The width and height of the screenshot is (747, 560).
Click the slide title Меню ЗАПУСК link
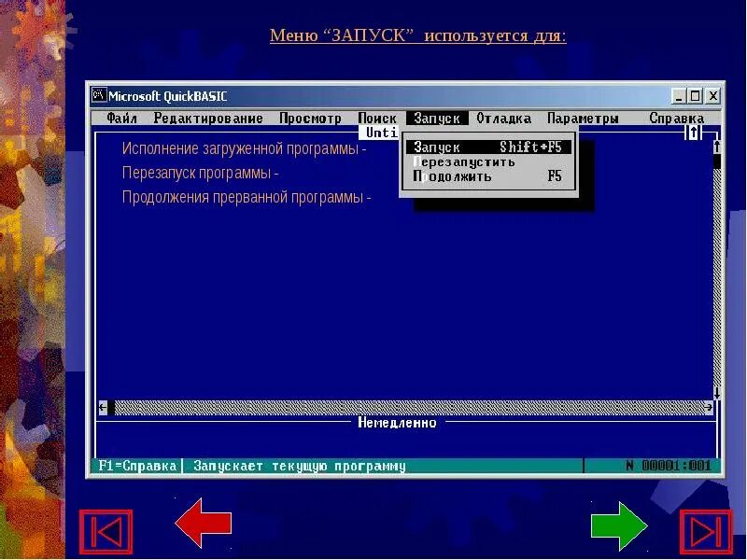pyautogui.click(x=417, y=35)
